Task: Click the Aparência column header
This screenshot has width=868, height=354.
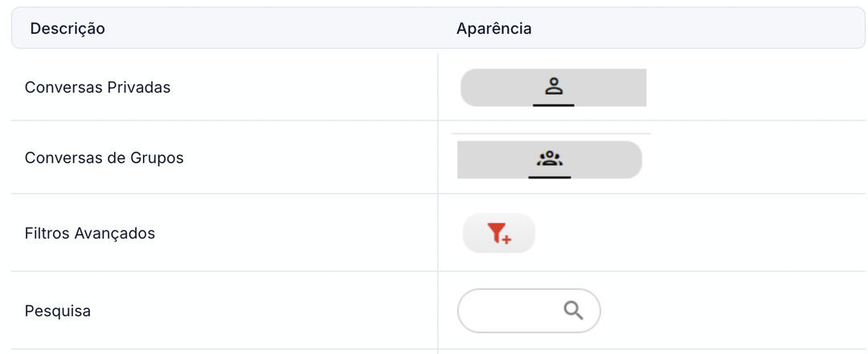Action: click(x=493, y=29)
